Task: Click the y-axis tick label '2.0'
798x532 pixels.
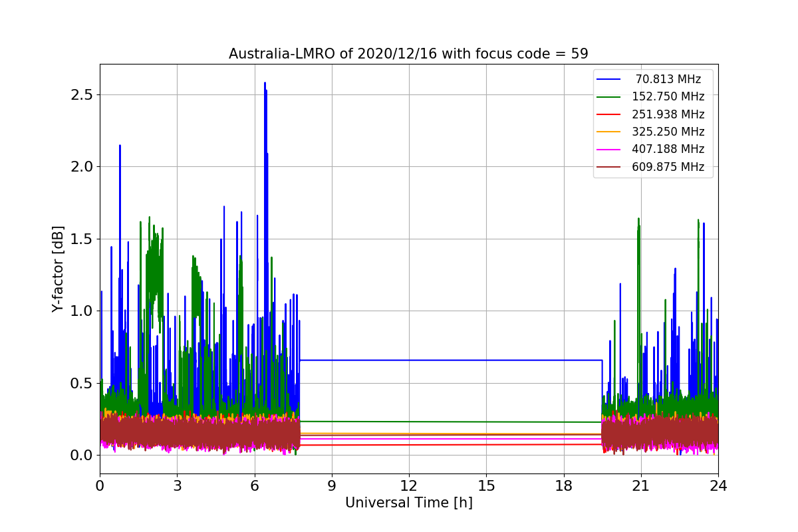Action: tap(80, 167)
